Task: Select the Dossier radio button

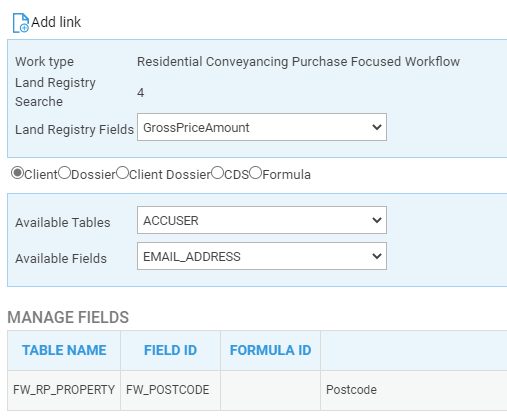Action: coord(64,173)
